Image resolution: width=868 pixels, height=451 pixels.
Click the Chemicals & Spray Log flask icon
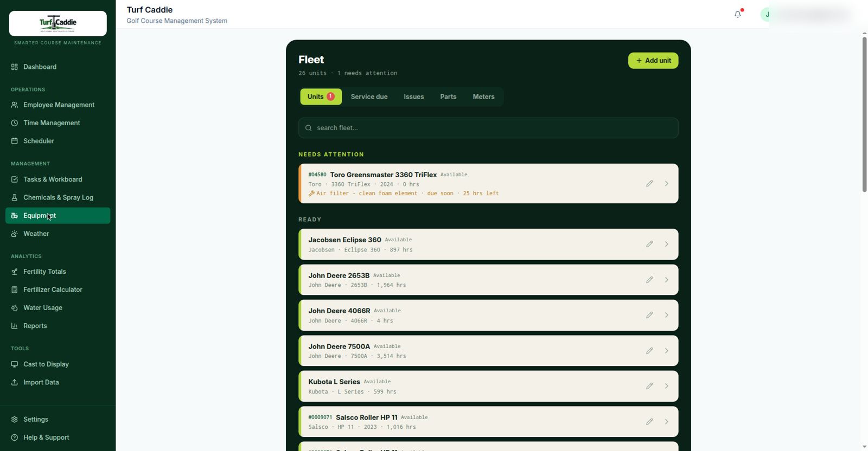(x=15, y=197)
